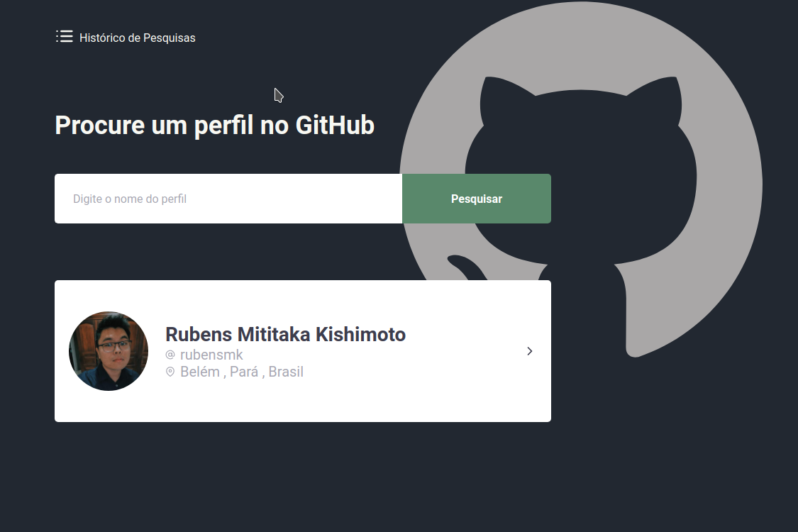This screenshot has width=798, height=532.
Task: Click Rubens Mititaka Kishimoto's avatar photo
Action: pos(109,351)
